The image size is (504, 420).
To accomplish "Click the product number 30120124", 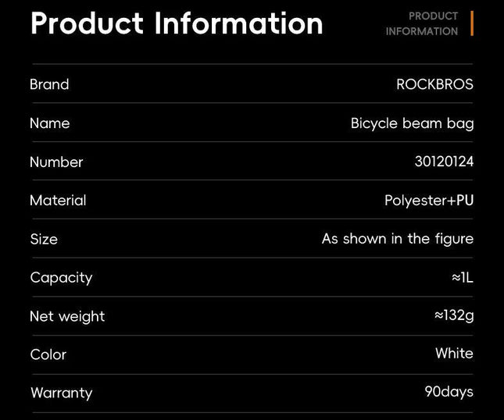I will pos(444,162).
